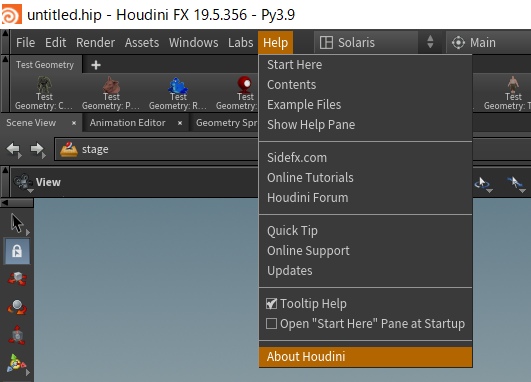Open the Windows menu
531x382 pixels.
194,43
